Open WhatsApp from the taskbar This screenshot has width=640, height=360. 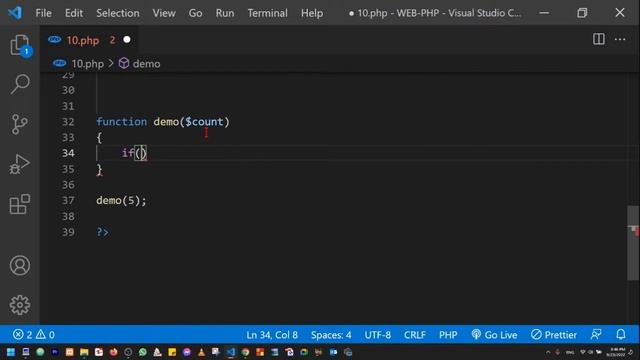pyautogui.click(x=142, y=352)
